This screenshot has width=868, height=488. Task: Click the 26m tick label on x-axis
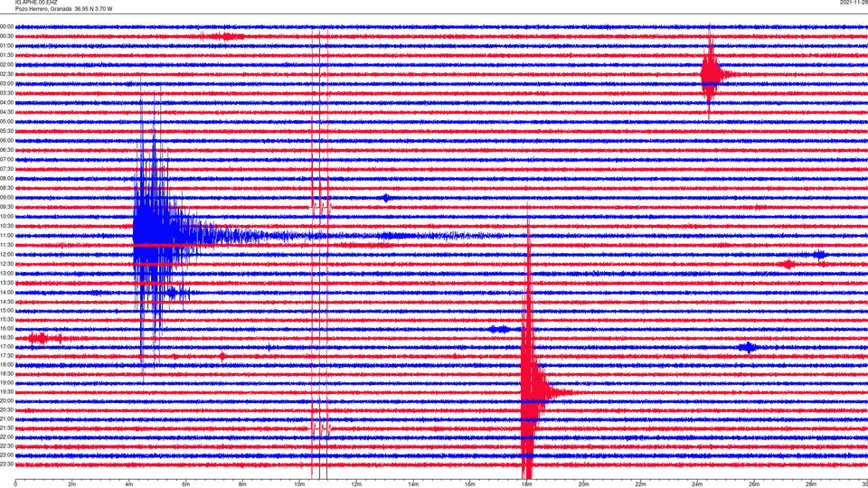754,484
